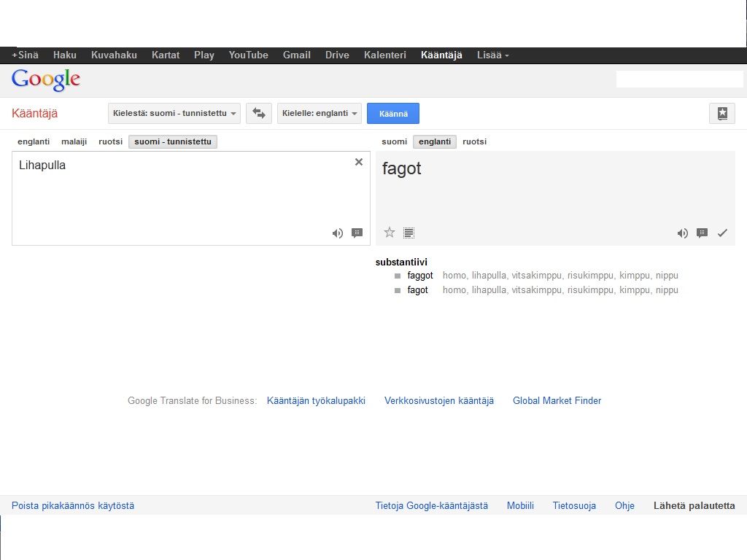Expand the 'Lisää' menu in top bar

pos(492,55)
